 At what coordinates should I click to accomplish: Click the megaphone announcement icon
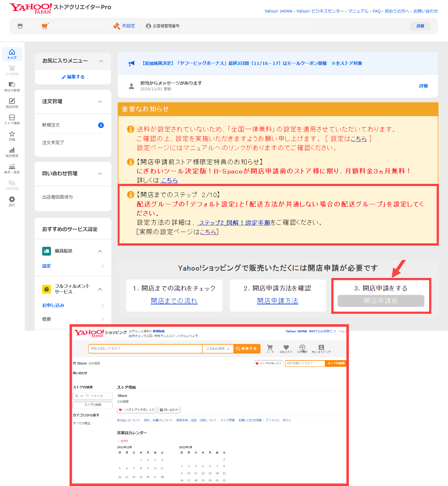(x=132, y=64)
